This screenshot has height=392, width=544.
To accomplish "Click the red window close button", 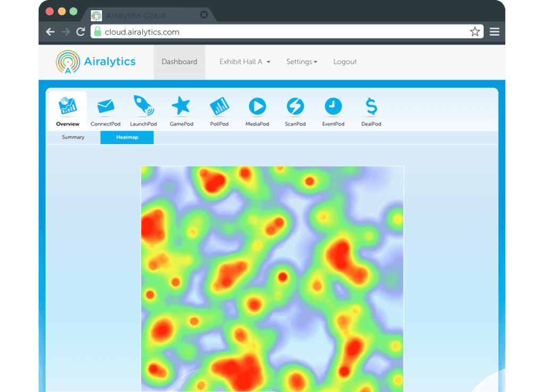I will pos(49,12).
